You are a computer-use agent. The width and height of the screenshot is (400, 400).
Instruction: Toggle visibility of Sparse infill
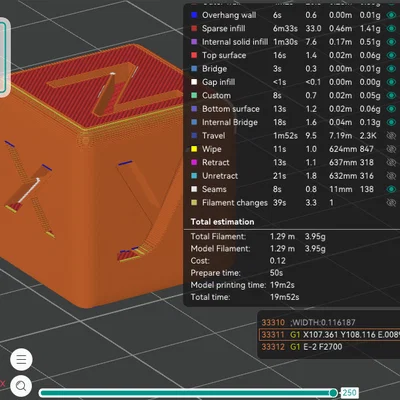(x=391, y=28)
